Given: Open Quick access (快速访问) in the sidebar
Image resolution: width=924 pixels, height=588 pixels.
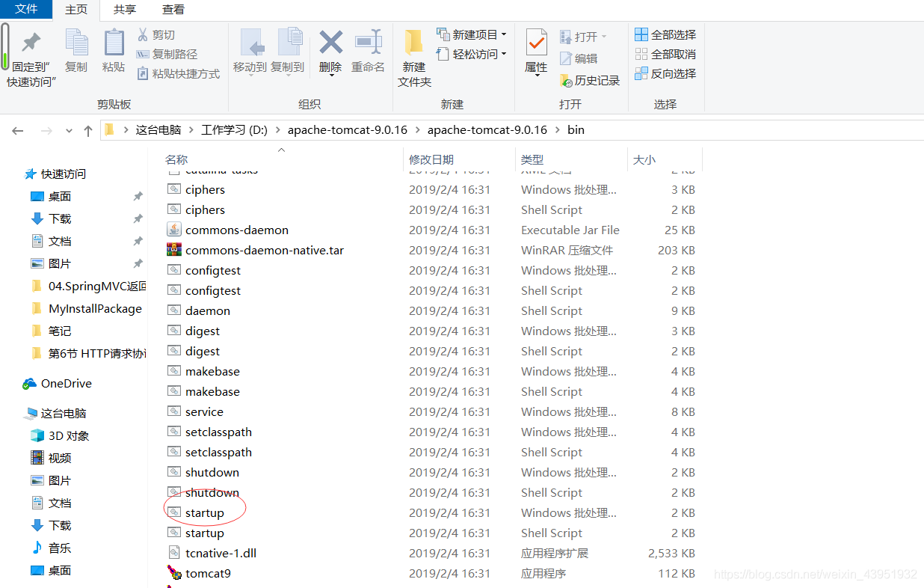Looking at the screenshot, I should pos(55,174).
